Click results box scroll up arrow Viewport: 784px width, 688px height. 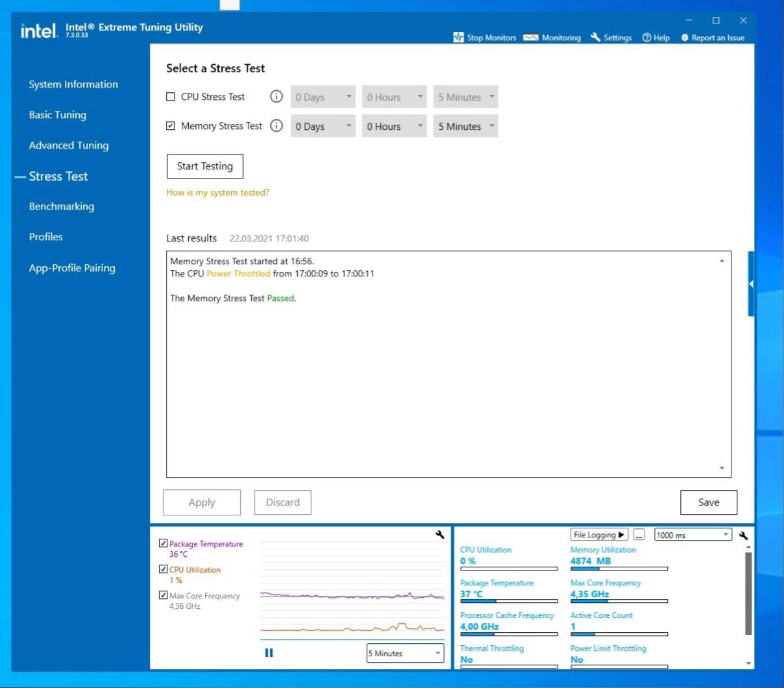click(x=722, y=261)
